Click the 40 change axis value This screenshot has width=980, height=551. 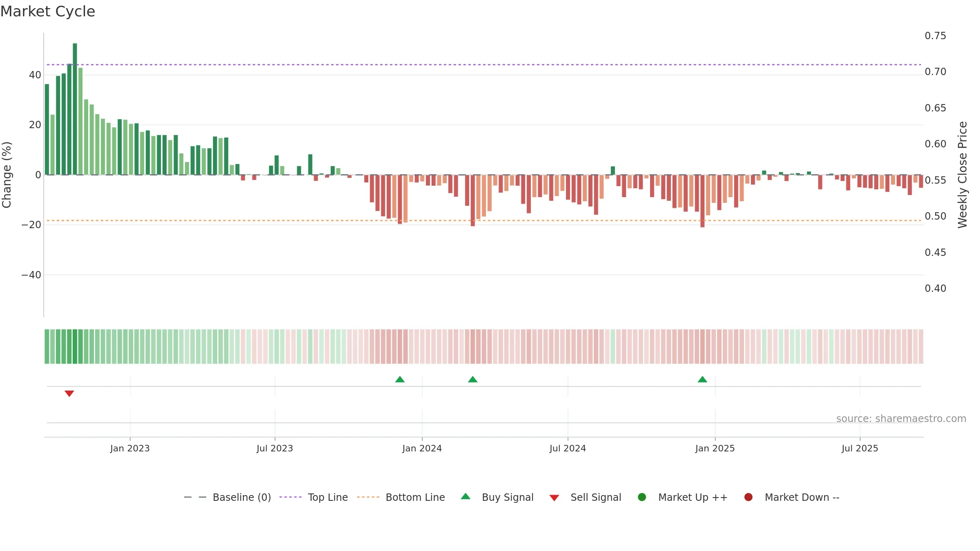click(x=35, y=75)
